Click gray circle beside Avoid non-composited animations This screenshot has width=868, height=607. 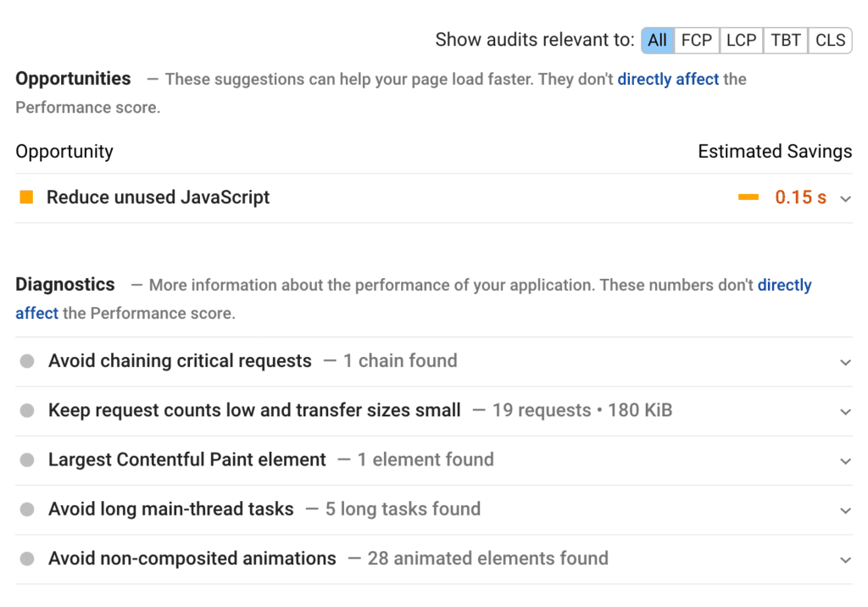(27, 559)
